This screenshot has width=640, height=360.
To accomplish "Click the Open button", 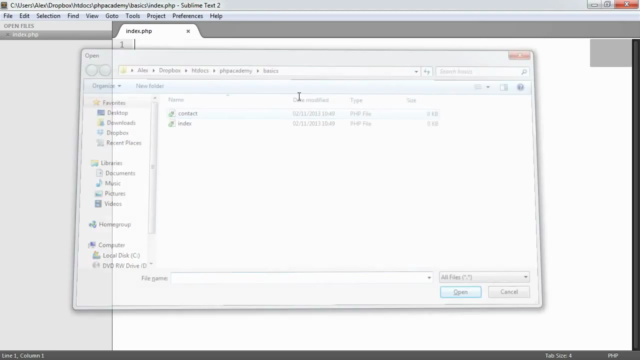I will (x=460, y=292).
